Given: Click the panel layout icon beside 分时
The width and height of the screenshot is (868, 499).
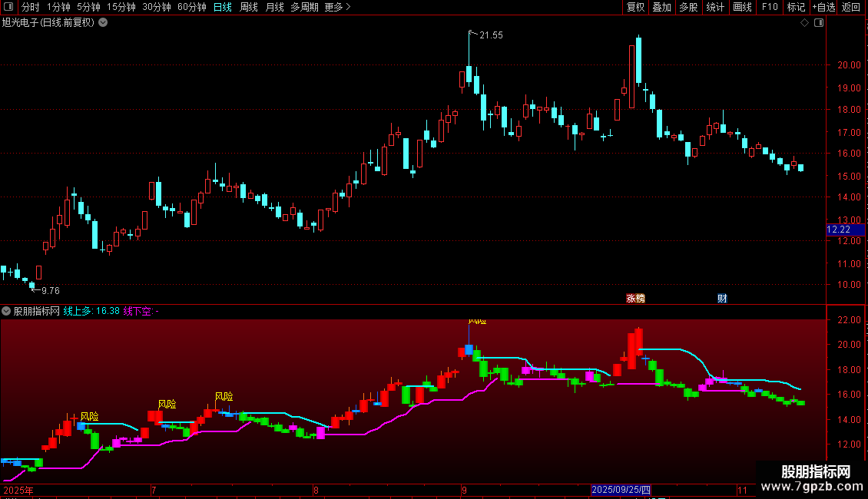Looking at the screenshot, I should (x=8, y=7).
